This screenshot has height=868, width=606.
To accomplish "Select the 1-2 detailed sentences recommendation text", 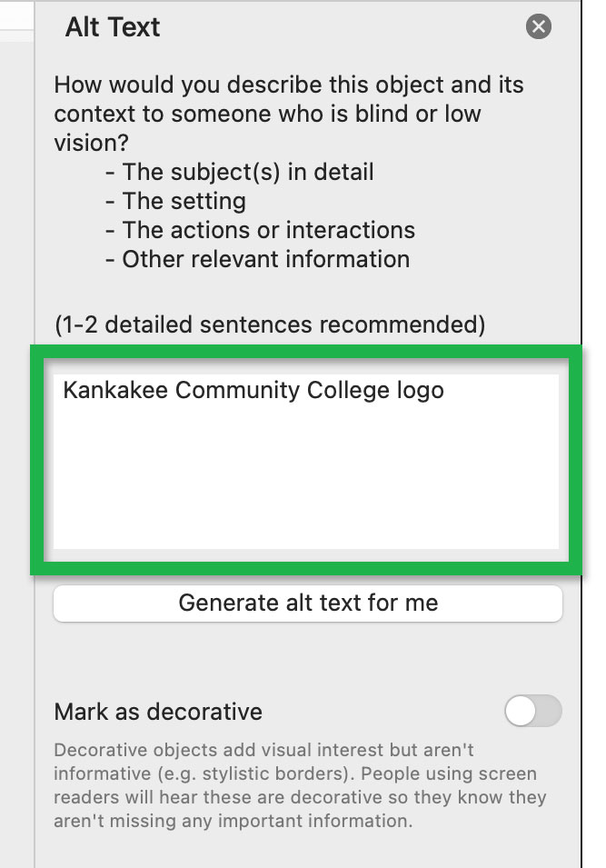I will click(x=269, y=324).
